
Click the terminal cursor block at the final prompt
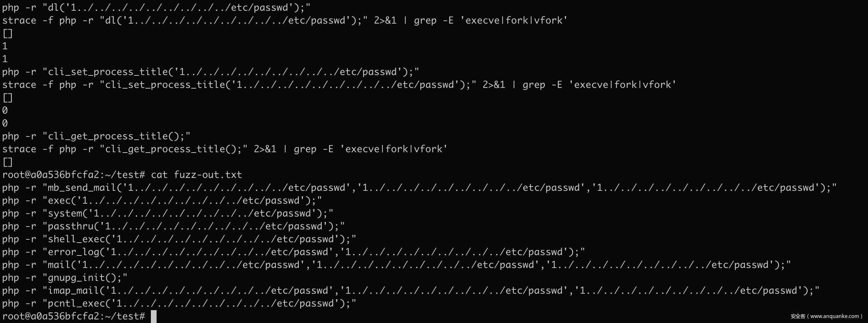coord(154,316)
